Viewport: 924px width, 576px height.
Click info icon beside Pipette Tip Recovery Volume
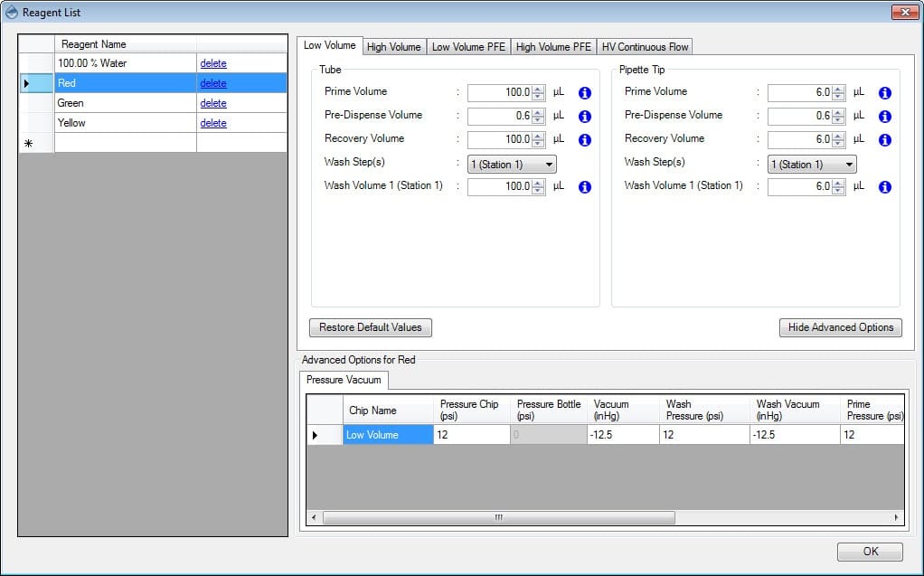point(884,140)
